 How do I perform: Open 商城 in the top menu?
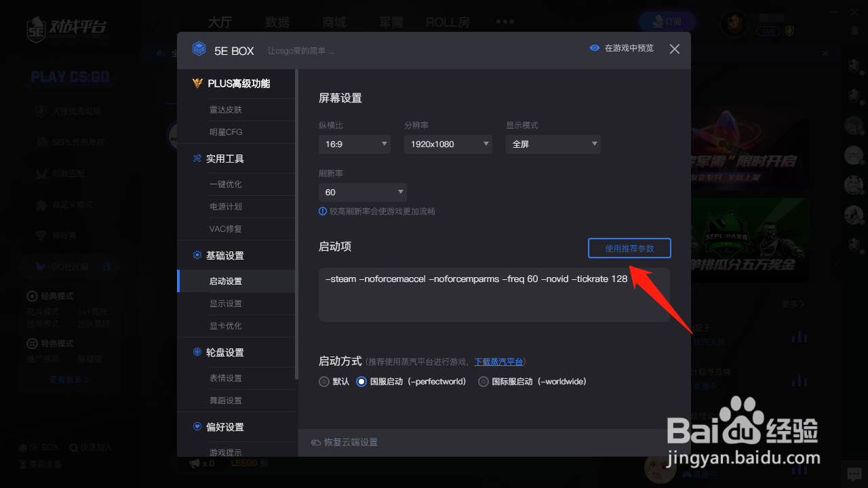click(x=334, y=21)
